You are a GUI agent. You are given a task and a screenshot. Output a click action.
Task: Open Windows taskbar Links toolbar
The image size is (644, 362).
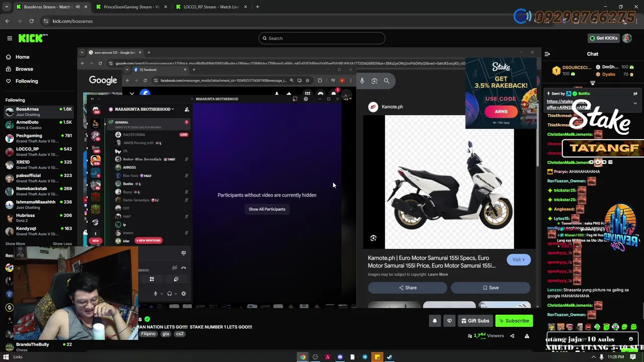click(18, 357)
